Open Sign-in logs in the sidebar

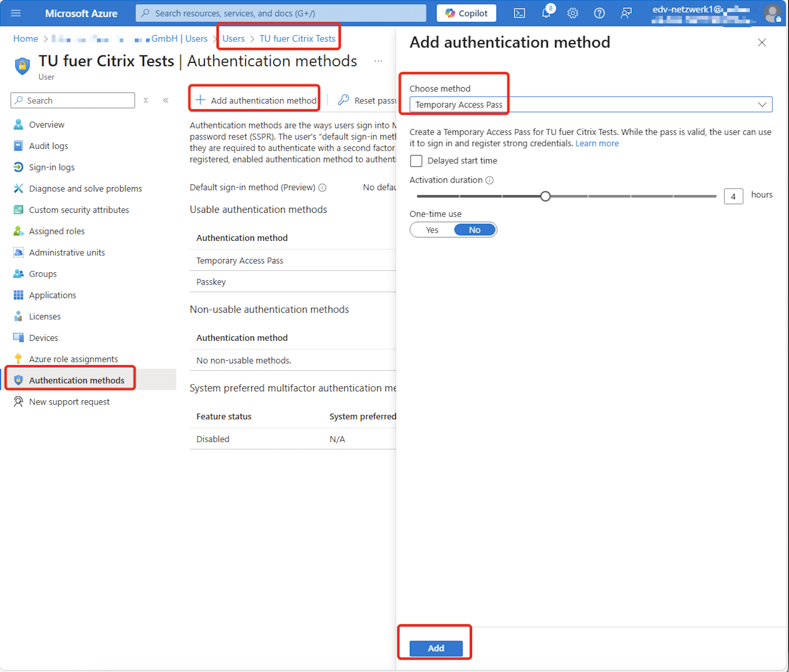pyautogui.click(x=52, y=167)
